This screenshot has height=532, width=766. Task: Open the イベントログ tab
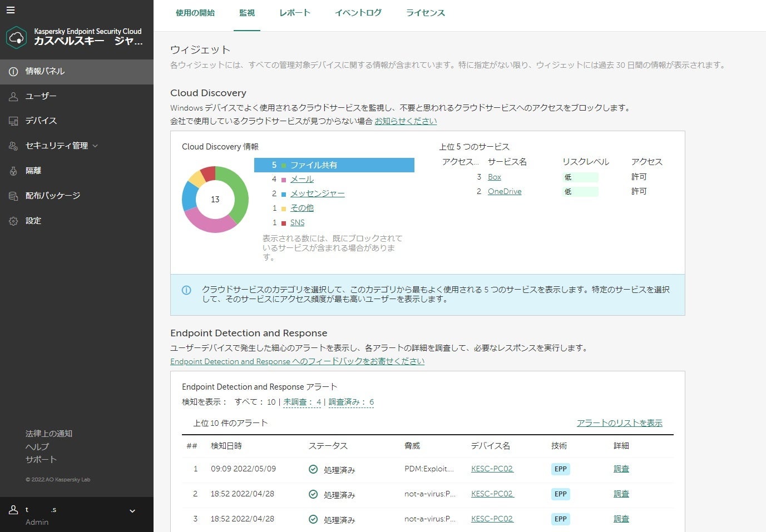tap(358, 13)
